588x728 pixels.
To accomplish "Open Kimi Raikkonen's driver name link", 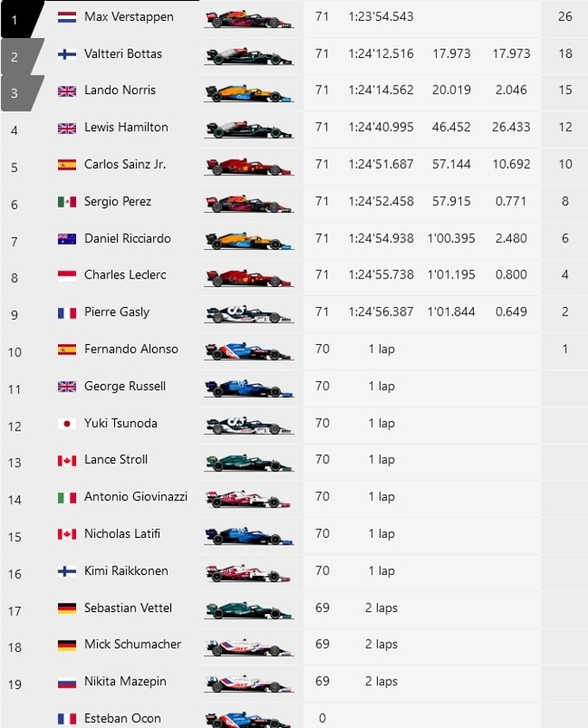I will click(126, 571).
